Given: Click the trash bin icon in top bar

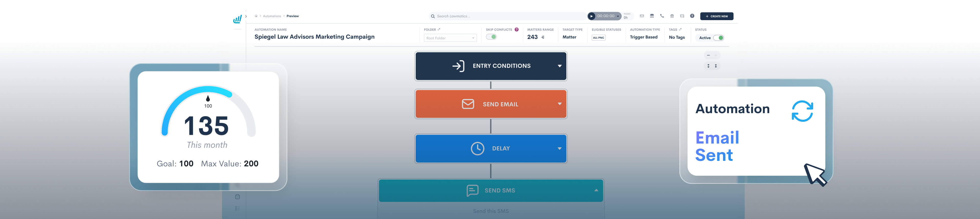Looking at the screenshot, I should click(x=672, y=16).
